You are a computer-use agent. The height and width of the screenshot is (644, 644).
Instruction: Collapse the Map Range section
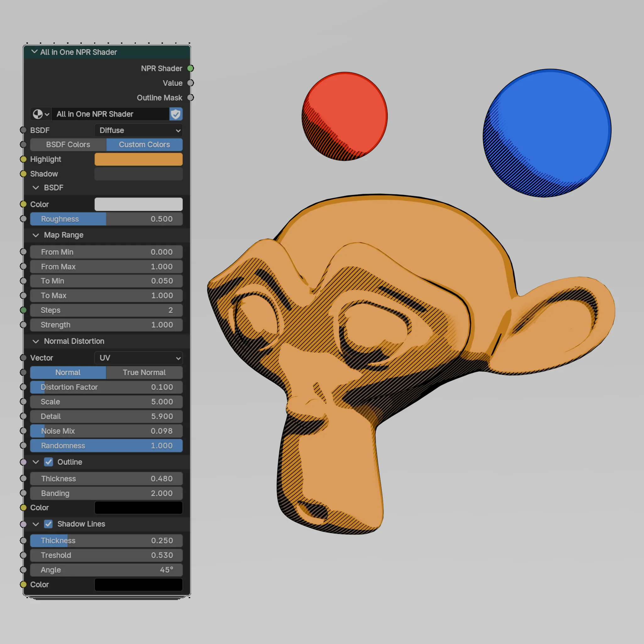36,235
